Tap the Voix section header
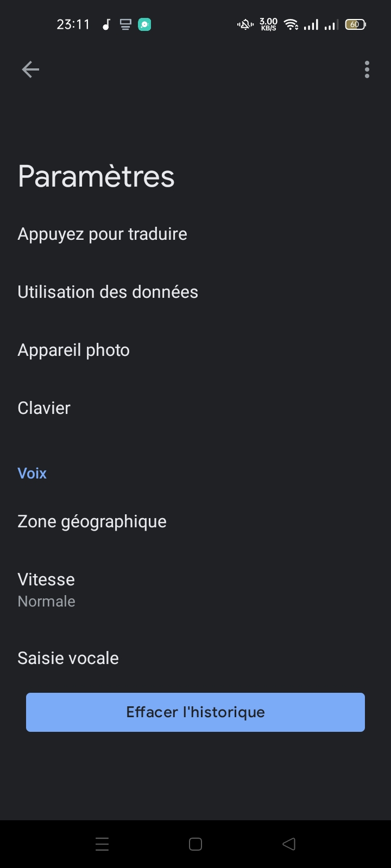 (x=32, y=473)
